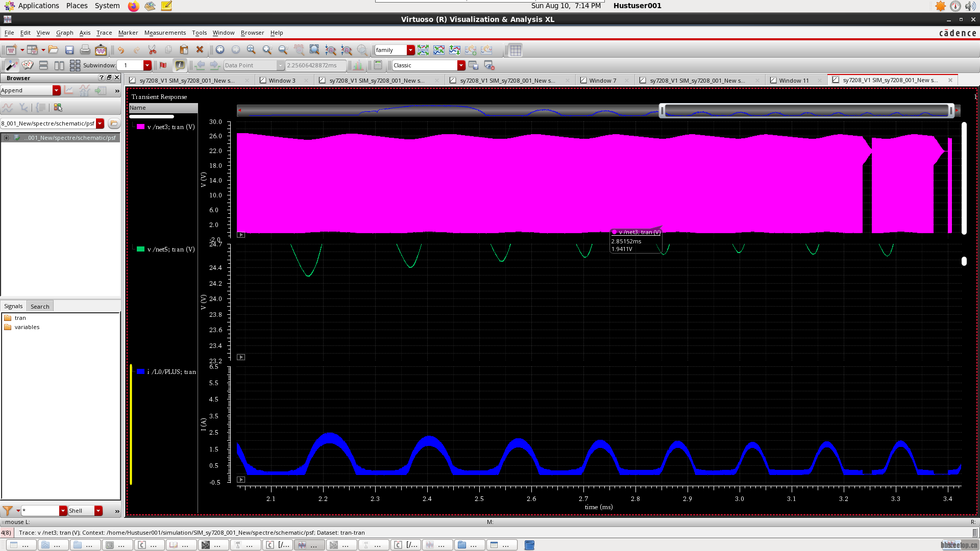Viewport: 980px width, 551px height.
Task: Go to previous zoom with back arrow
Action: [x=220, y=50]
